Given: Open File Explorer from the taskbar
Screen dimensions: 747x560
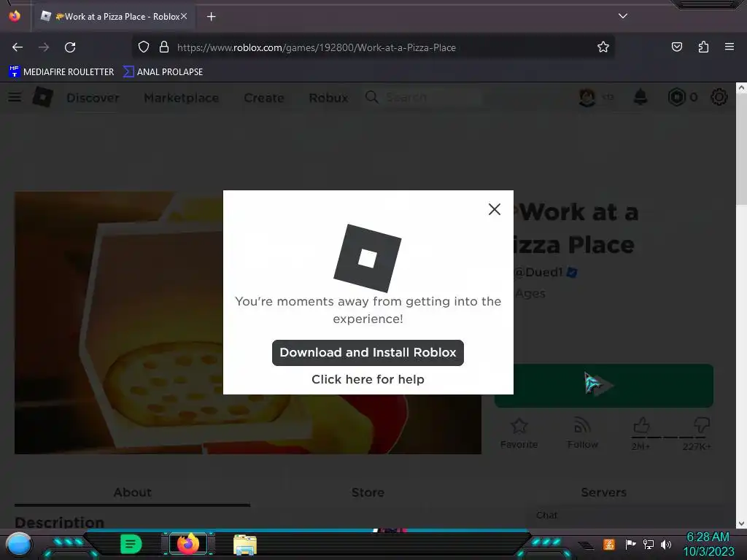Looking at the screenshot, I should click(x=245, y=544).
